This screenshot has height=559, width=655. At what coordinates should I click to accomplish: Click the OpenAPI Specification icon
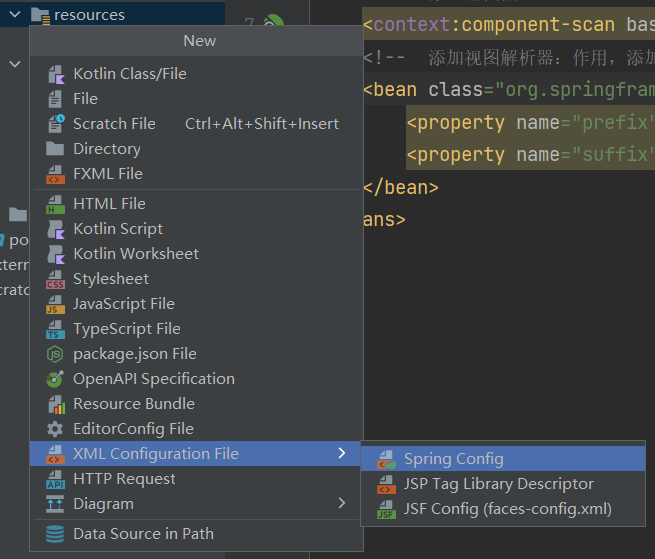(x=55, y=379)
